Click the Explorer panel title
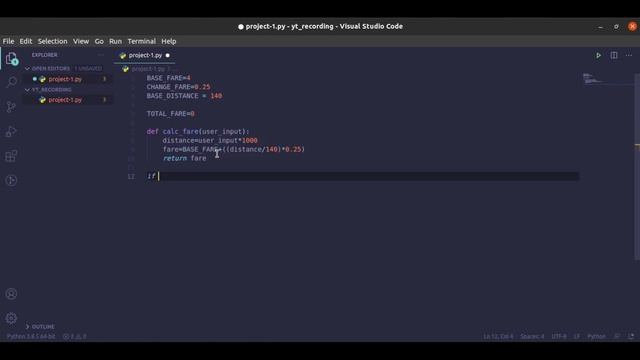 tap(44, 55)
